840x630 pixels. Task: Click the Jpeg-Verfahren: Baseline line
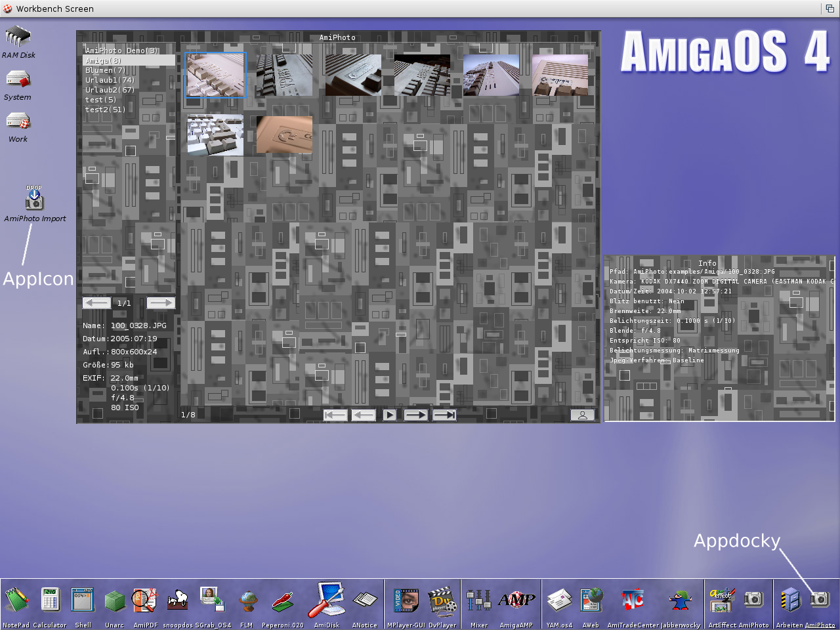click(656, 360)
